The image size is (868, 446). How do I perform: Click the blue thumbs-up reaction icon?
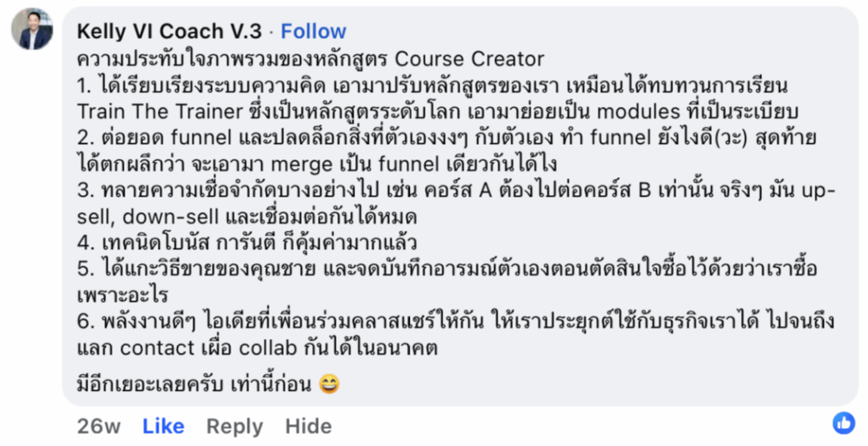(843, 422)
